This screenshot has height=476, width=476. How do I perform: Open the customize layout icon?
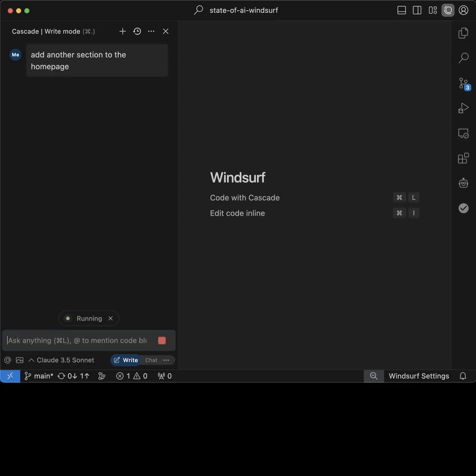point(433,10)
